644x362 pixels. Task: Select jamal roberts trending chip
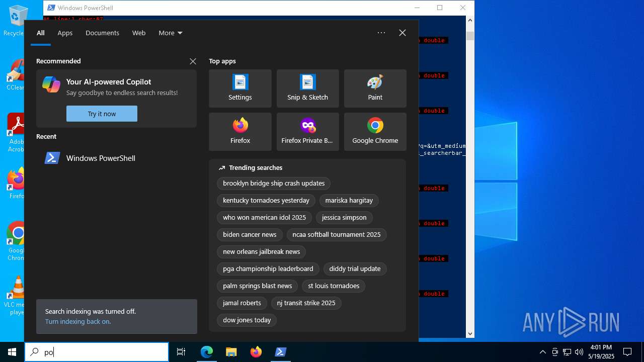coord(242,303)
